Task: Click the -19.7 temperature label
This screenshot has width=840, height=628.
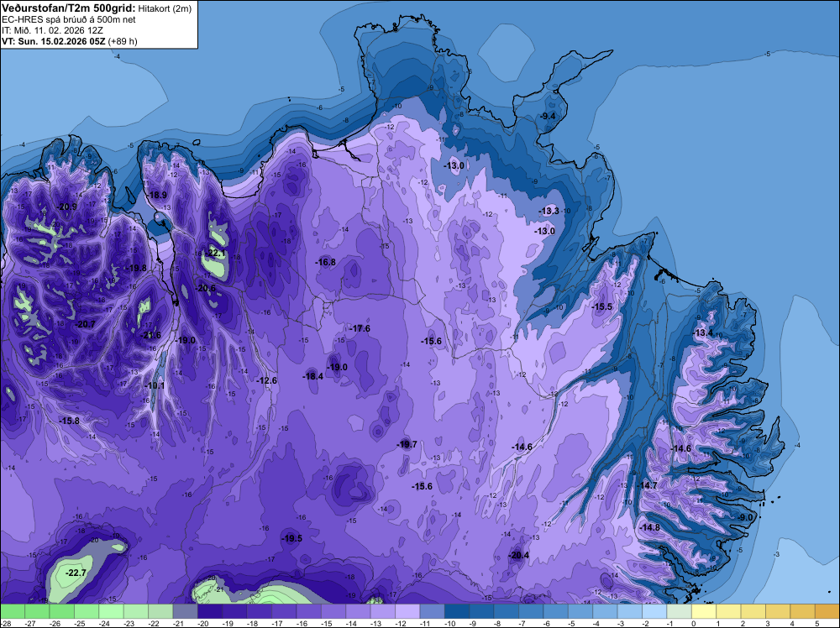Action: [407, 444]
